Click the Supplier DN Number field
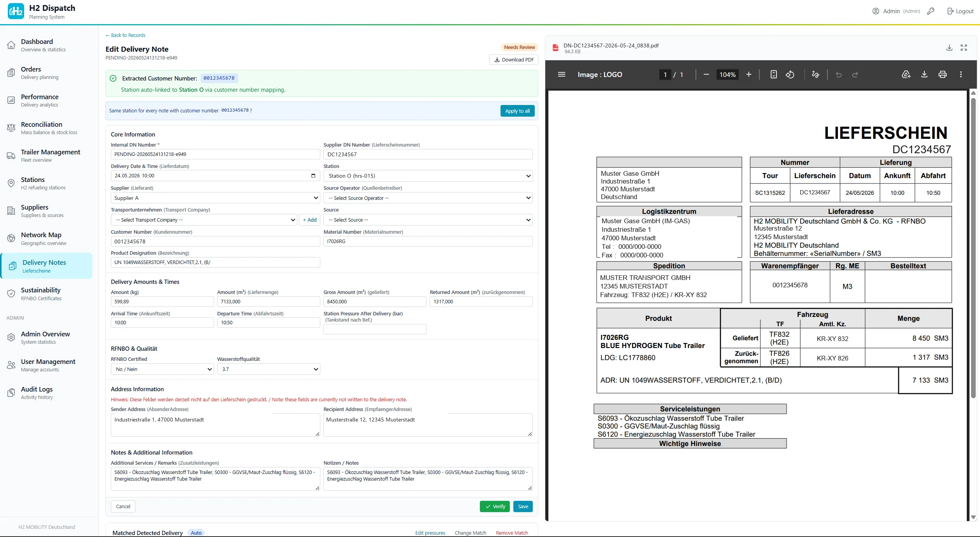 (428, 154)
